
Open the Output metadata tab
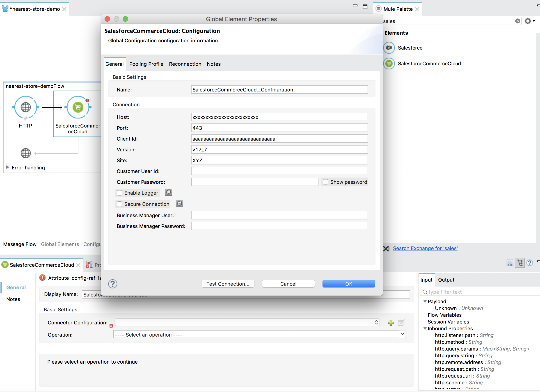pos(446,280)
